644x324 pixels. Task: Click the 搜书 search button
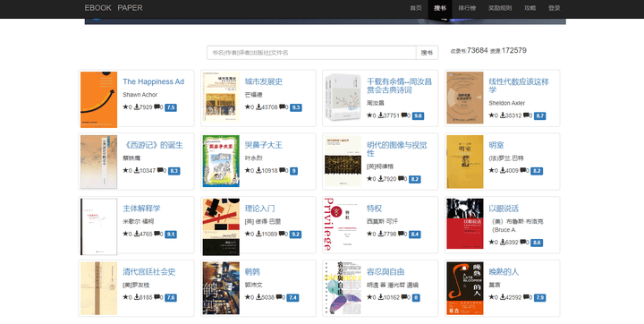point(428,53)
